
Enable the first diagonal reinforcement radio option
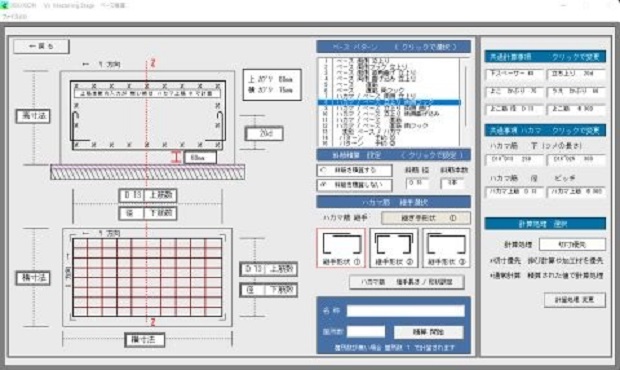coord(354,170)
